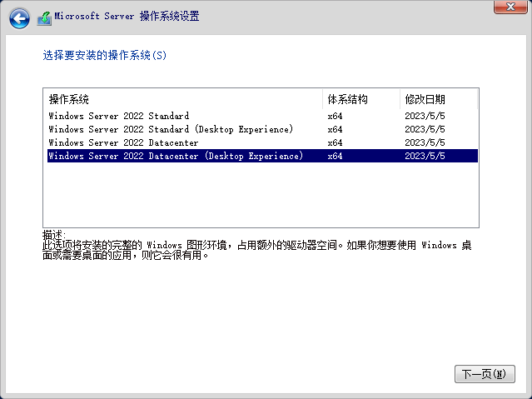Click x64 cell in Standard core row
This screenshot has width=532, height=399.
[335, 116]
